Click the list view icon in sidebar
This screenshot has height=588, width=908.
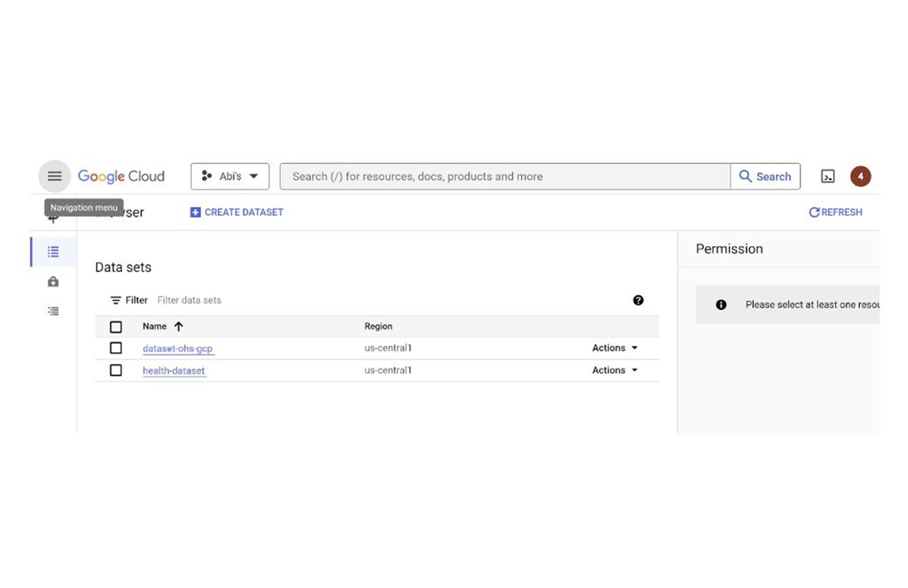[x=54, y=251]
